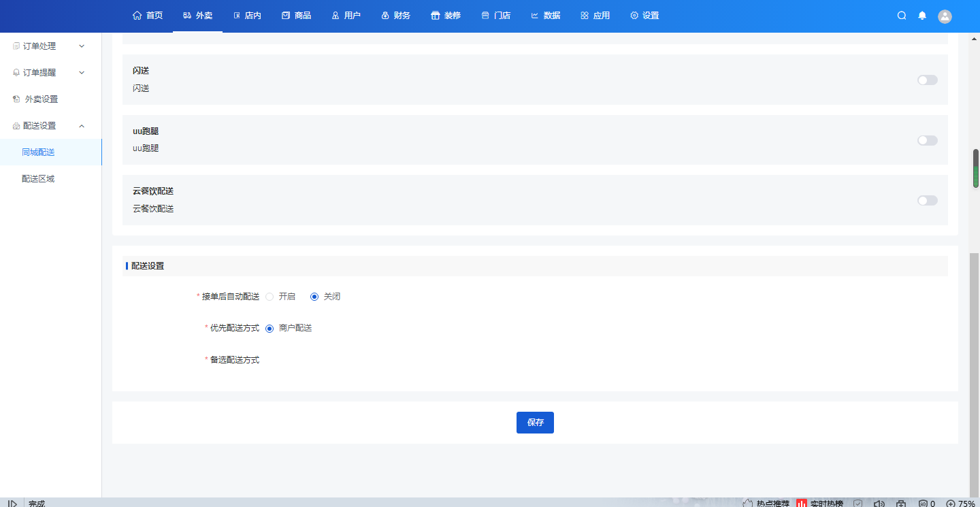Open the user avatar menu
Image resolution: width=980 pixels, height=507 pixels.
click(945, 16)
